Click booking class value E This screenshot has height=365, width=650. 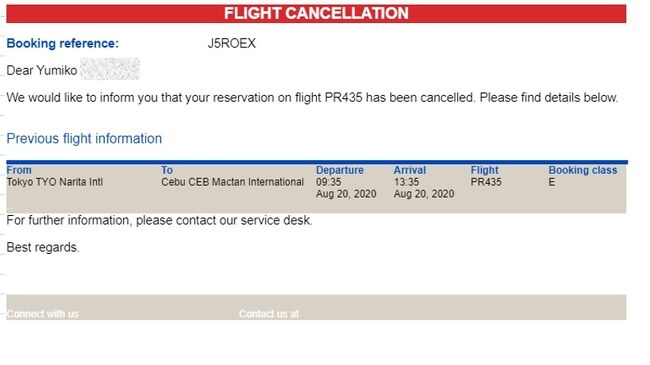pyautogui.click(x=552, y=182)
